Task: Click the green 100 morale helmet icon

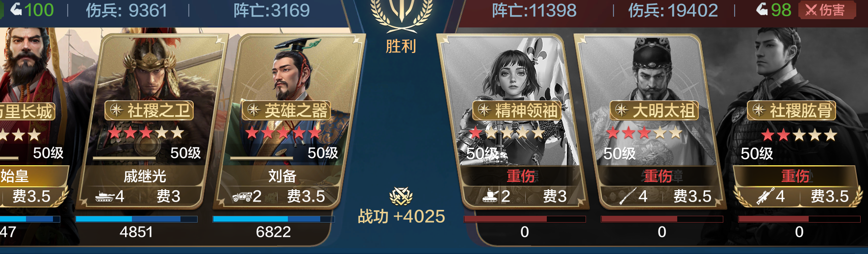Action: (x=16, y=9)
